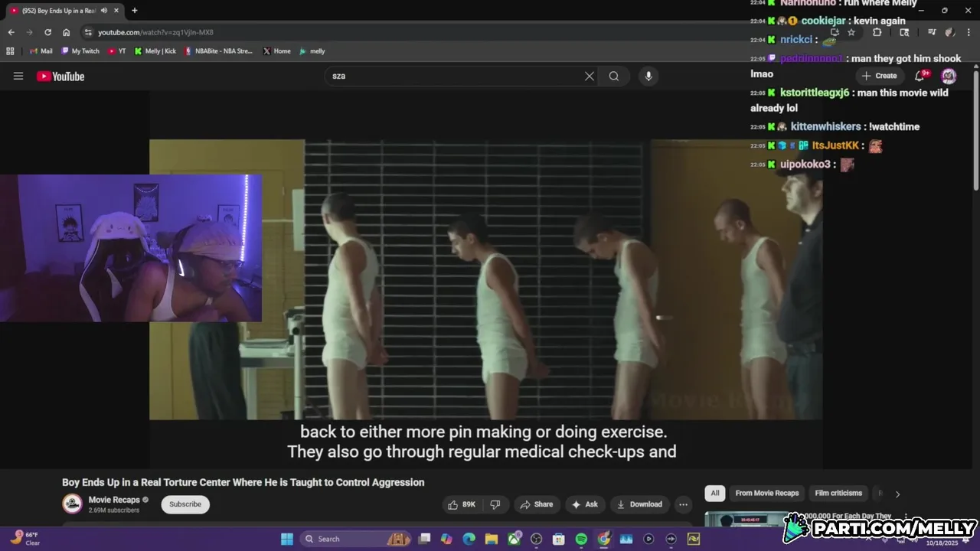Open Microsoft Edge from the taskbar
This screenshot has height=551, width=980.
point(469,539)
